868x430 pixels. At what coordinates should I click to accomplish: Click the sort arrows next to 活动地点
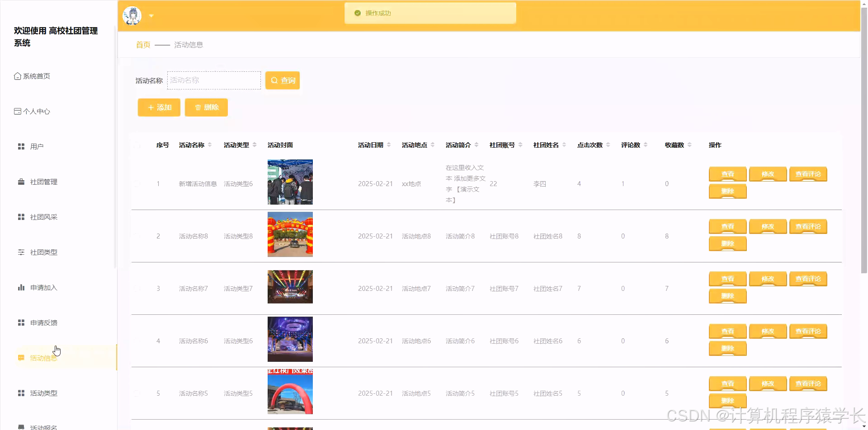[x=433, y=145]
